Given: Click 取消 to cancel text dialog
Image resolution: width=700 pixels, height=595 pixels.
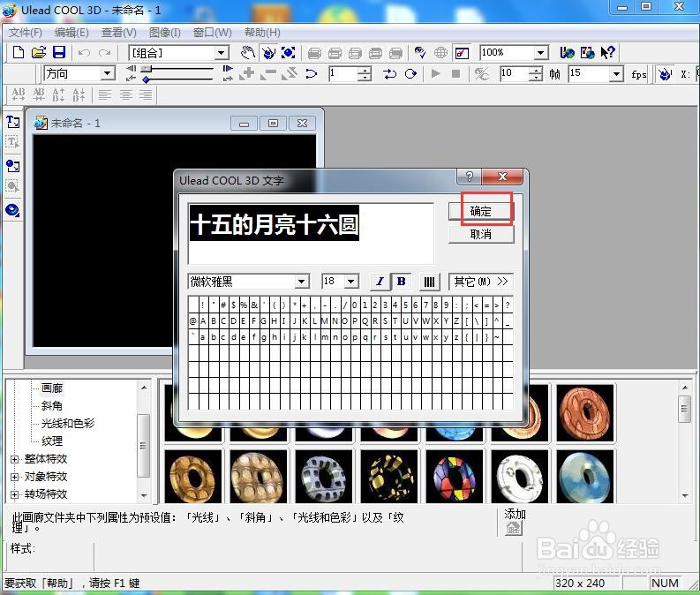Looking at the screenshot, I should pyautogui.click(x=481, y=234).
